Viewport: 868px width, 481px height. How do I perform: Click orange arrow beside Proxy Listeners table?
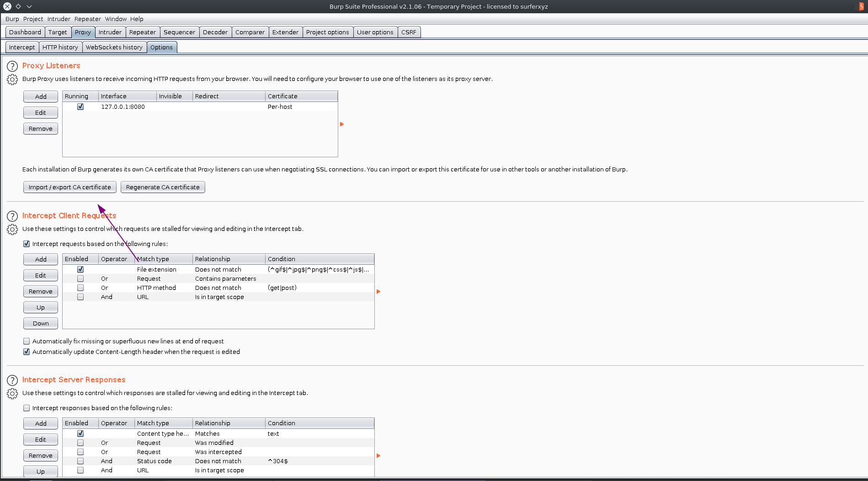tap(342, 124)
